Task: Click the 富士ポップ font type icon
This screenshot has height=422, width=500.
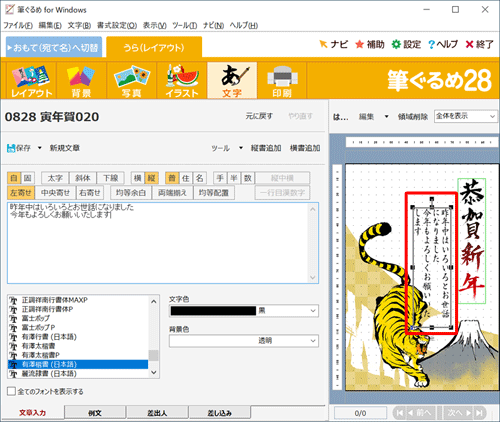Action: pos(13,319)
